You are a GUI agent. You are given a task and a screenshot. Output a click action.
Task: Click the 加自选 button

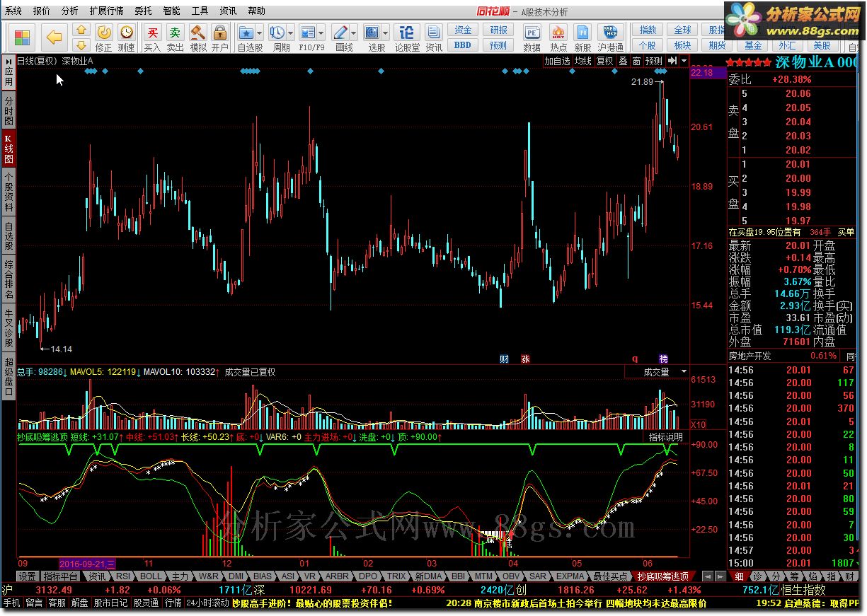[x=557, y=61]
